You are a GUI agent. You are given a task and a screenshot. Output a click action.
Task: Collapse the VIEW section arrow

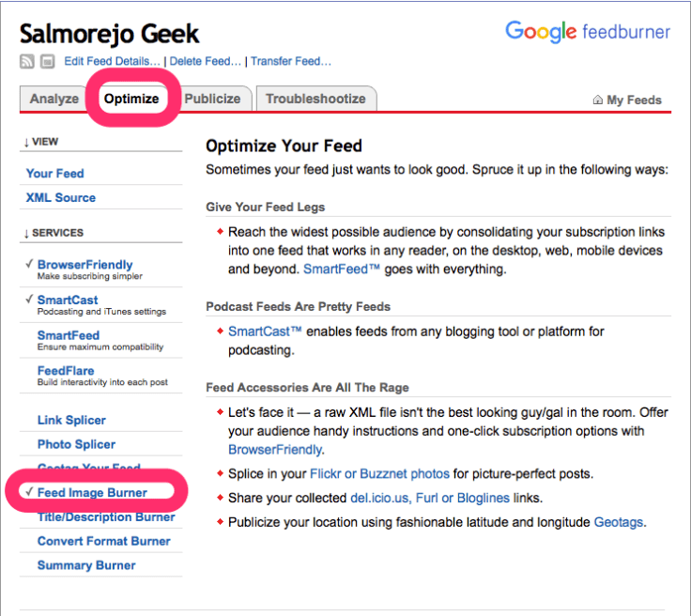point(26,142)
